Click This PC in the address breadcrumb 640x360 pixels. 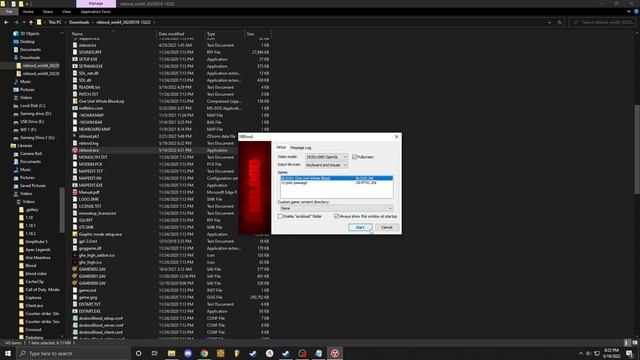click(55, 22)
